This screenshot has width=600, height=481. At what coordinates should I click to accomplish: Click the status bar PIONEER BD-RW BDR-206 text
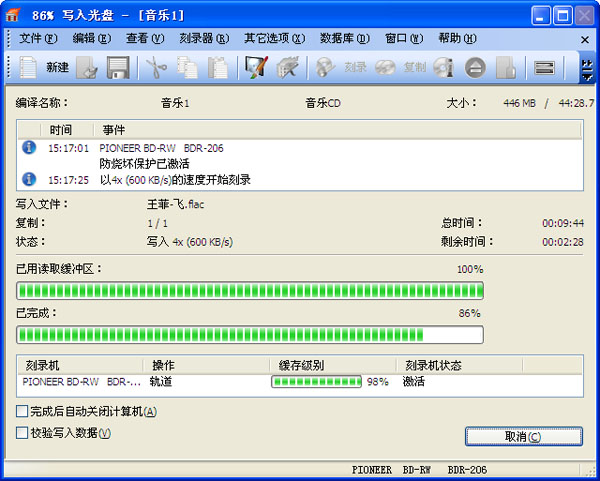(x=420, y=470)
